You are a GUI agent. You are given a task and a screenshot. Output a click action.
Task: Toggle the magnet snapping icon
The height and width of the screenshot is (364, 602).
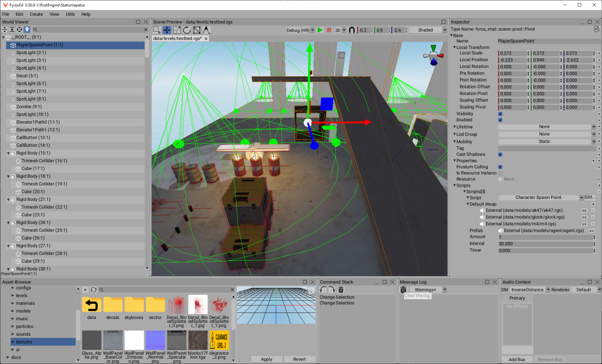352,30
